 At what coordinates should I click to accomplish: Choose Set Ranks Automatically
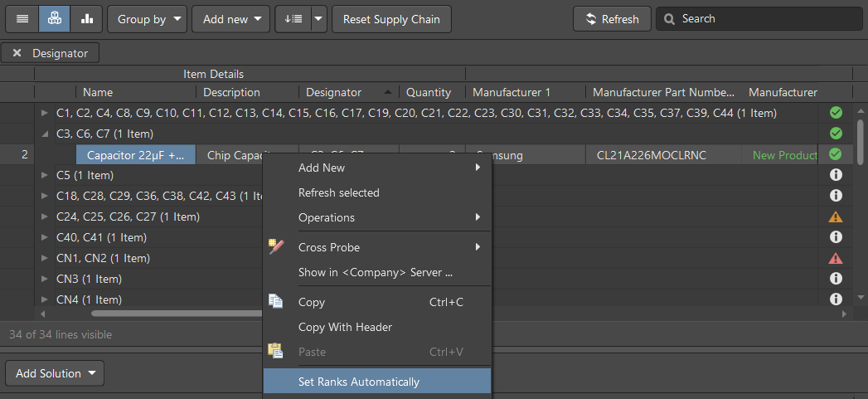377,382
